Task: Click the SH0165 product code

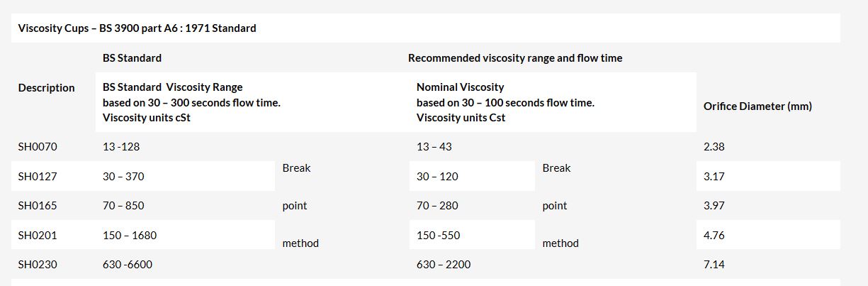Action: point(38,206)
